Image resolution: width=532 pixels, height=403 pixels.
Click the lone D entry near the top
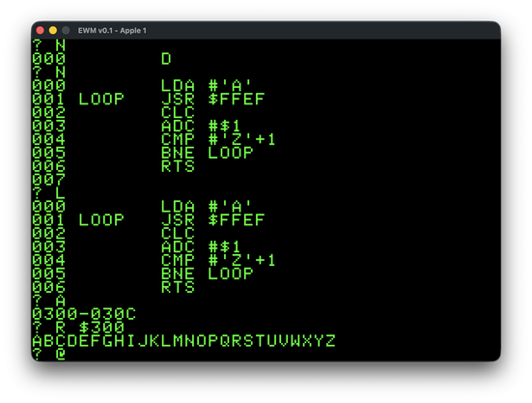166,59
